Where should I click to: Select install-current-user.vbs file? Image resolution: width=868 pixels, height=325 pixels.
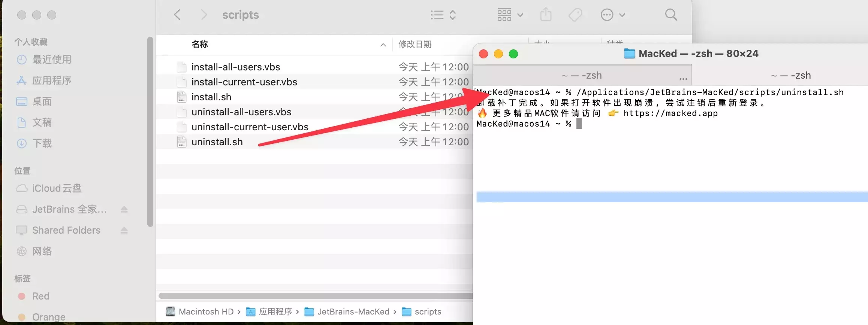click(244, 82)
